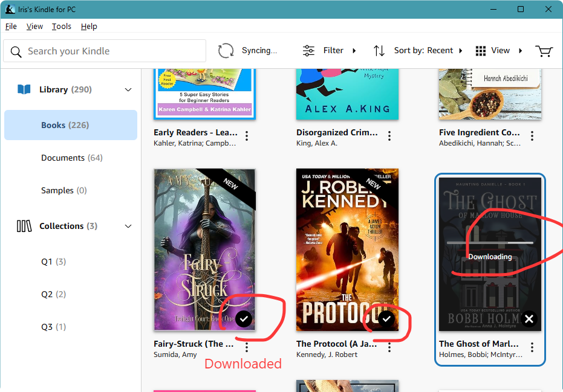This screenshot has height=392, width=563.
Task: Click the Library bookshelf icon
Action: click(23, 89)
